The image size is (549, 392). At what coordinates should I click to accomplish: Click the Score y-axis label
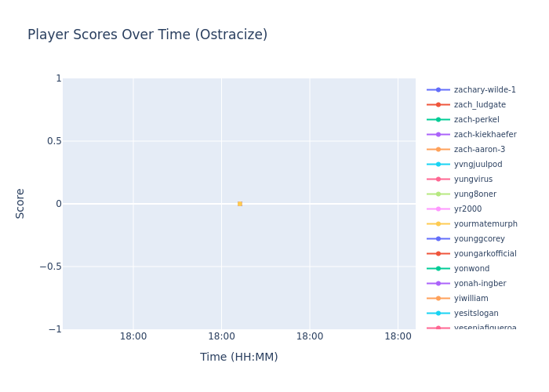pyautogui.click(x=20, y=203)
